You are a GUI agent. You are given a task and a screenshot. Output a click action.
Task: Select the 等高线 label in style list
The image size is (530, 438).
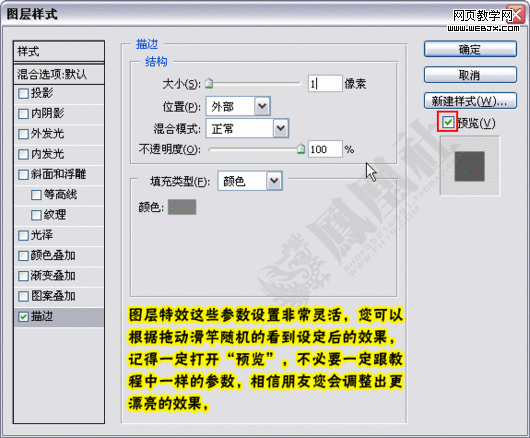coord(60,194)
